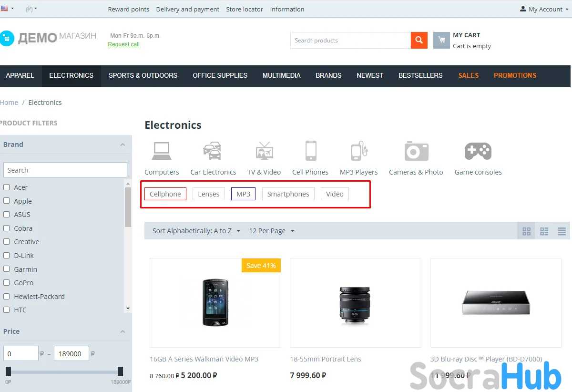Open the shopping cart icon
Screen dimensions: 572x392
pos(441,41)
